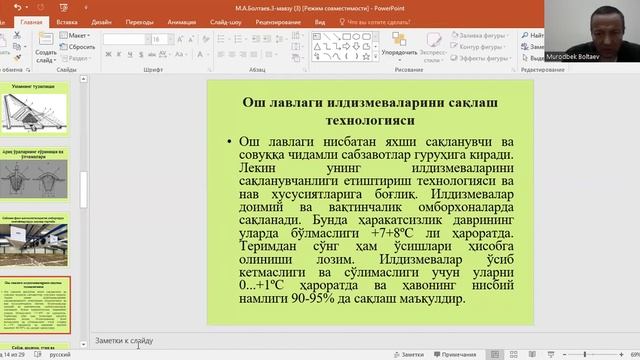
Task: Toggle the Заметки notes button in status bar
Action: 409,355
